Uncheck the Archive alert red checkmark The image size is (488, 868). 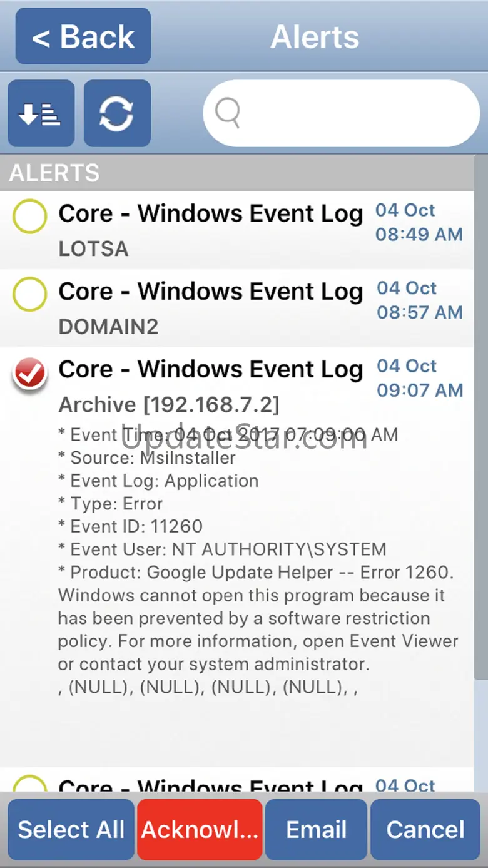[x=29, y=373]
